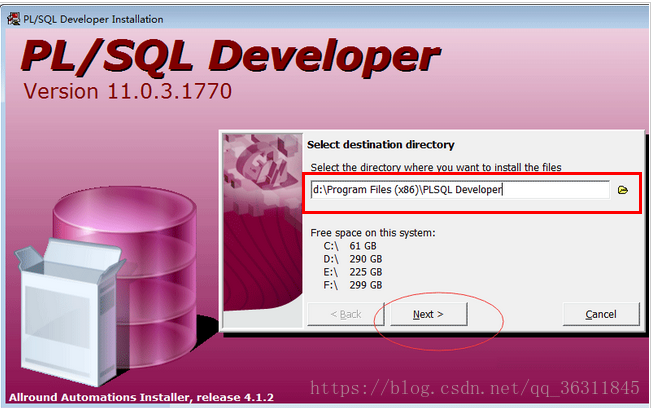
Task: Click the Next > button
Action: tap(428, 314)
